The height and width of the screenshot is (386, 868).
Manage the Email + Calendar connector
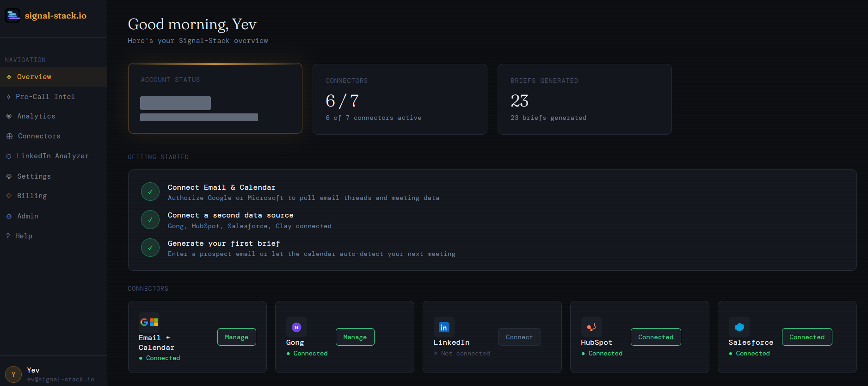point(237,337)
